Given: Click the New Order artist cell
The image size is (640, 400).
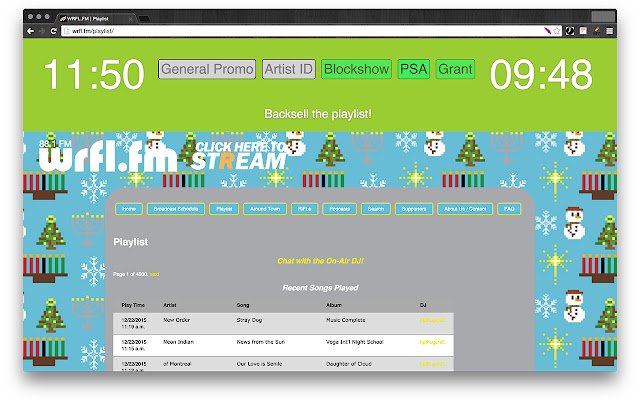Looking at the screenshot, I should [176, 320].
